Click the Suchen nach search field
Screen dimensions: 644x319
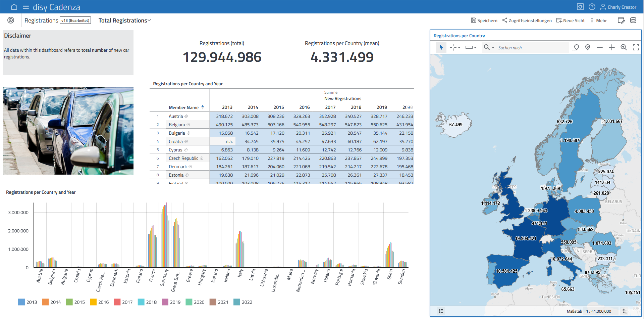532,48
